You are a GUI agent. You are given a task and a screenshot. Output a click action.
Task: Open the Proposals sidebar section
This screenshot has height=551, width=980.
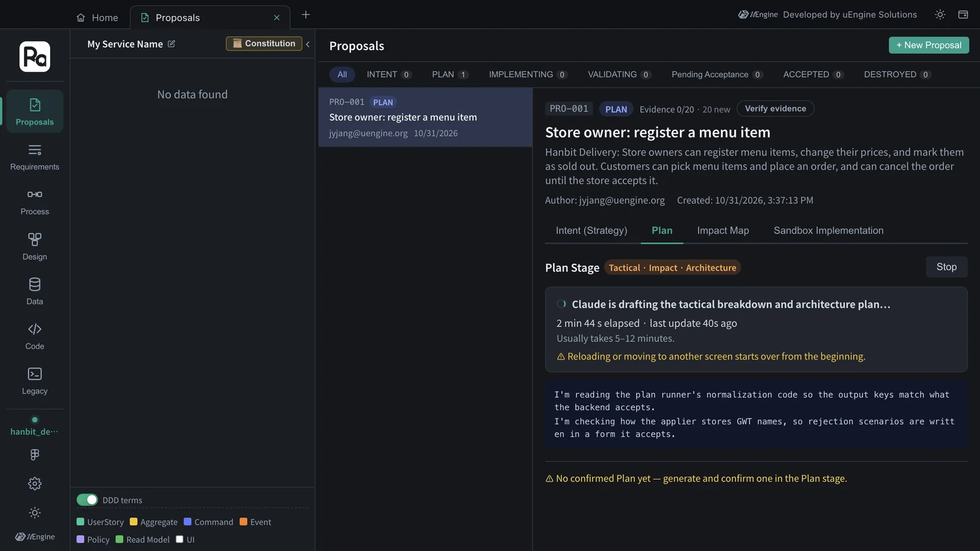tap(35, 111)
